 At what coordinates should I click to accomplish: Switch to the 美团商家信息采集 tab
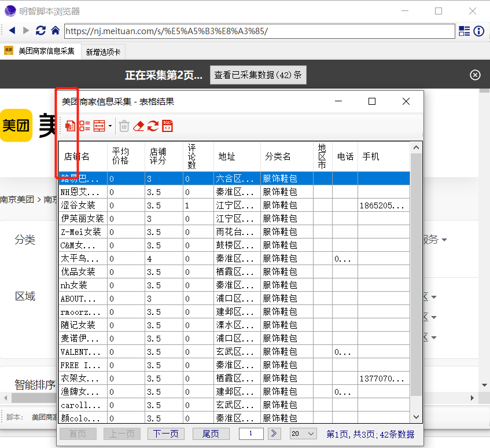[x=40, y=51]
